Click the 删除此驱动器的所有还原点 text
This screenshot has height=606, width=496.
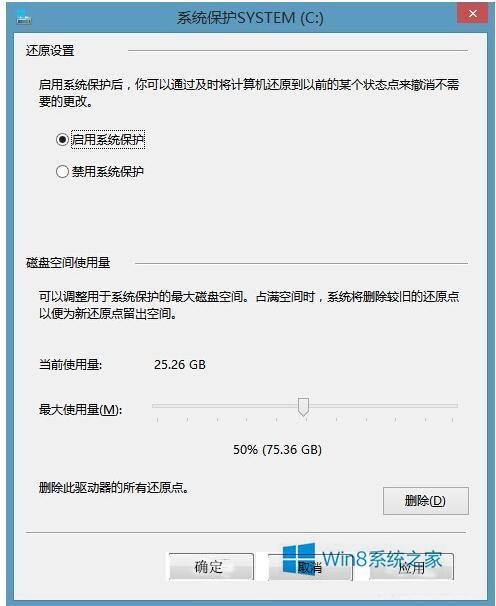pyautogui.click(x=114, y=488)
